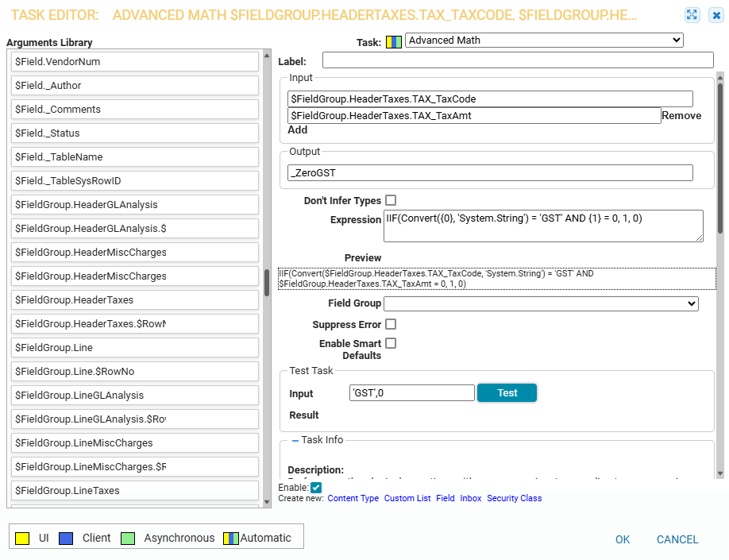Click the task form scrollbar down arrow
Image resolution: width=729 pixels, height=560 pixels.
tap(720, 473)
